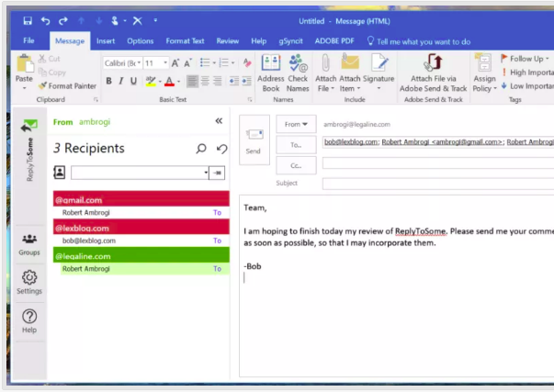Switch to the Insert tab
The width and height of the screenshot is (554, 392).
click(x=106, y=41)
